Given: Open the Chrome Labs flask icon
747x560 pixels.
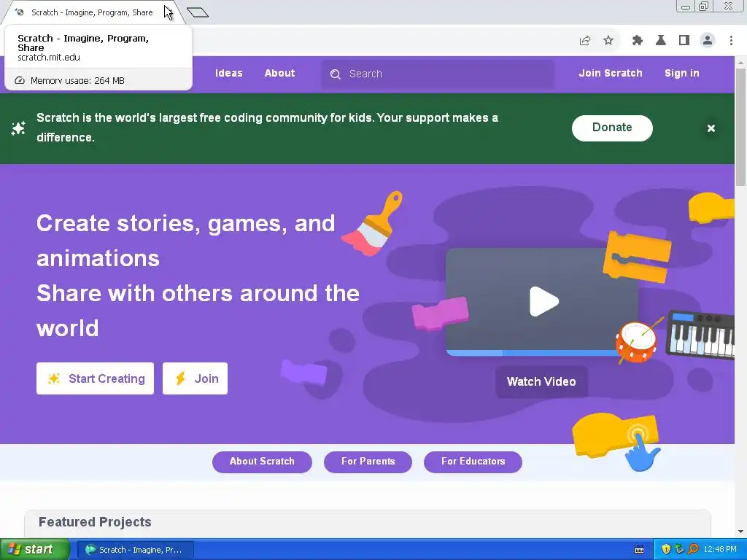Looking at the screenshot, I should 661,41.
